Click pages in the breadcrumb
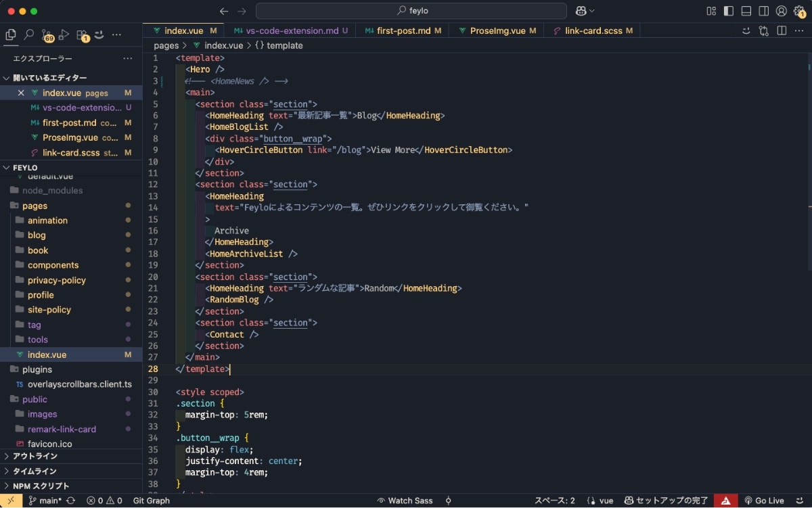The image size is (812, 508). tap(166, 45)
